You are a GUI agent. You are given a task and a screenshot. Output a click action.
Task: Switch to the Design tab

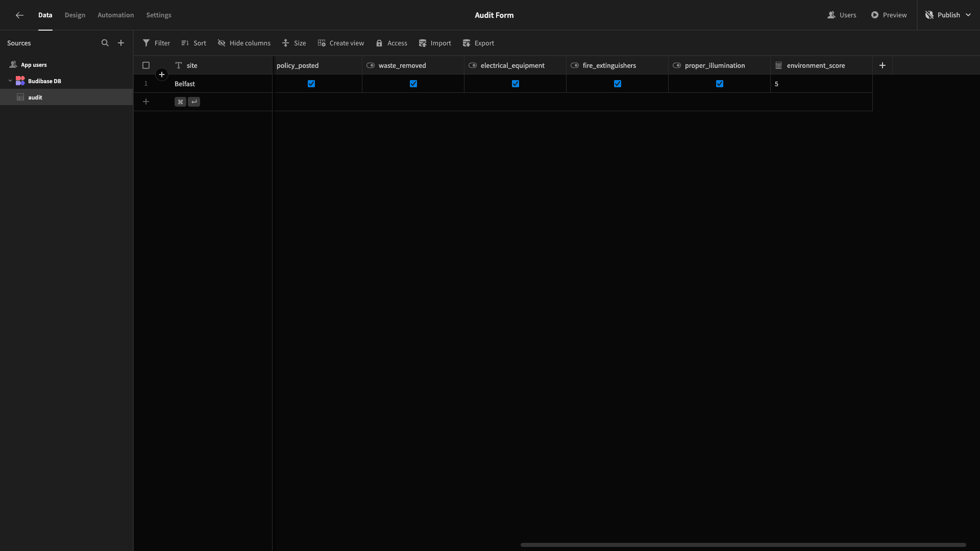(x=75, y=15)
